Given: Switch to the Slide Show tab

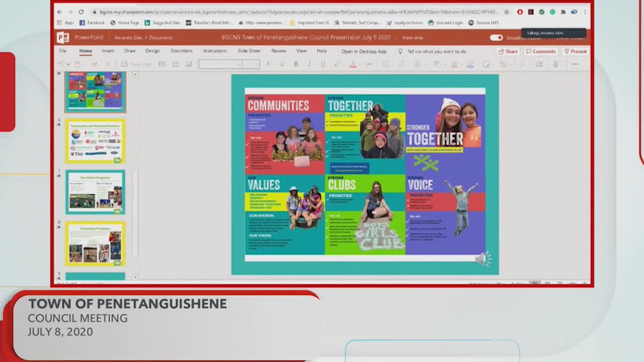Looking at the screenshot, I should tap(249, 51).
